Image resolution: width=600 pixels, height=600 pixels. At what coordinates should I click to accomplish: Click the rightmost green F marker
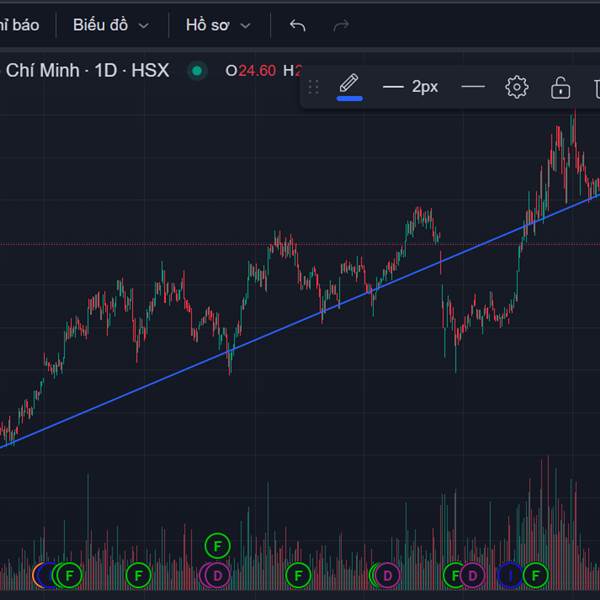(x=536, y=575)
